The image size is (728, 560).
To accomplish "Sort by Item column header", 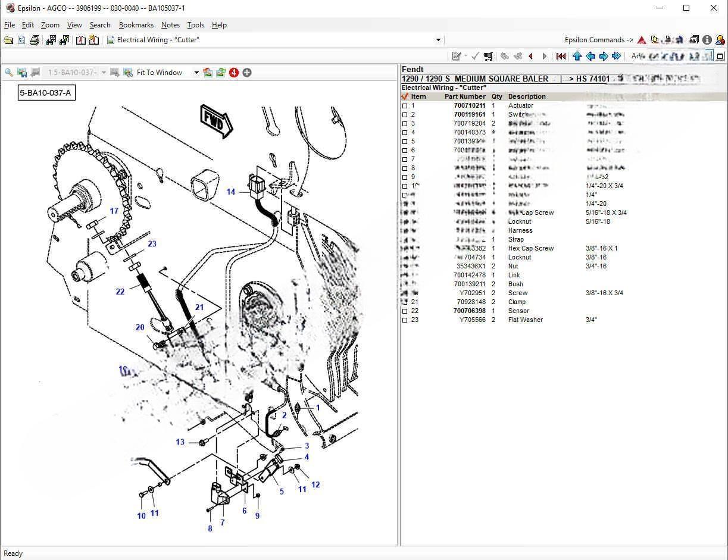I will coord(418,96).
